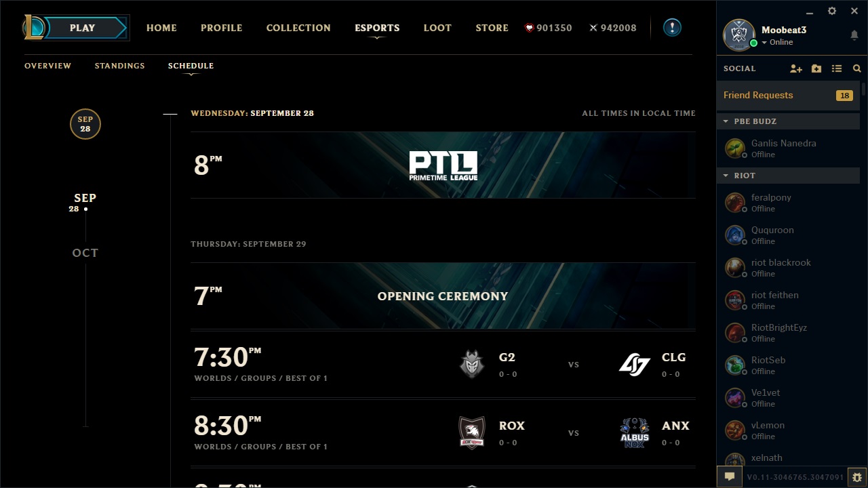Select the SCHEDULE sub-tab
The image size is (868, 488).
(x=191, y=66)
